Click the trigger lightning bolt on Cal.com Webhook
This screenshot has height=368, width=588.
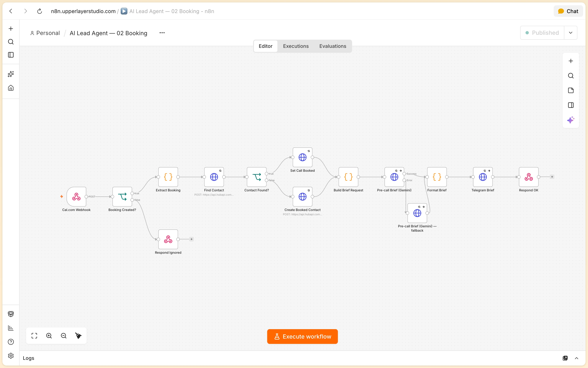62,197
